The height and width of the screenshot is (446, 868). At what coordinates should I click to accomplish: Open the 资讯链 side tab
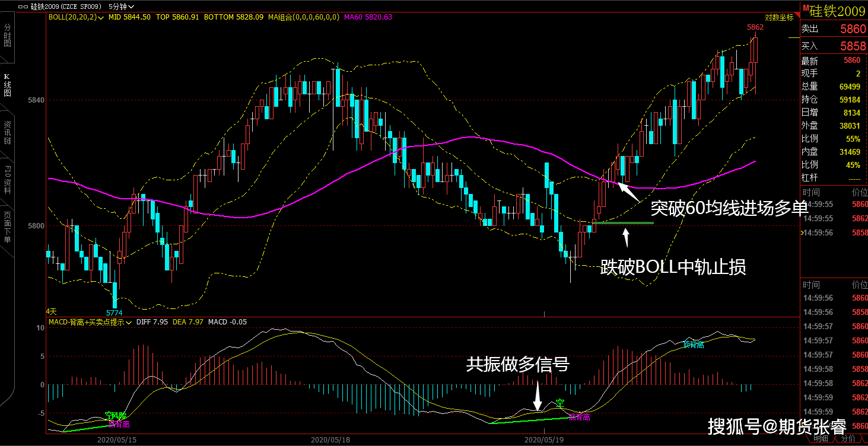point(7,133)
